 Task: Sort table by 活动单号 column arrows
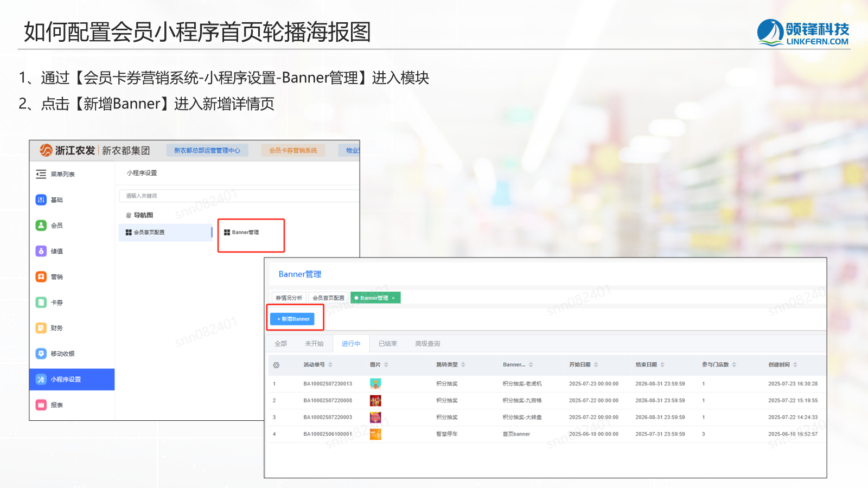[330, 365]
